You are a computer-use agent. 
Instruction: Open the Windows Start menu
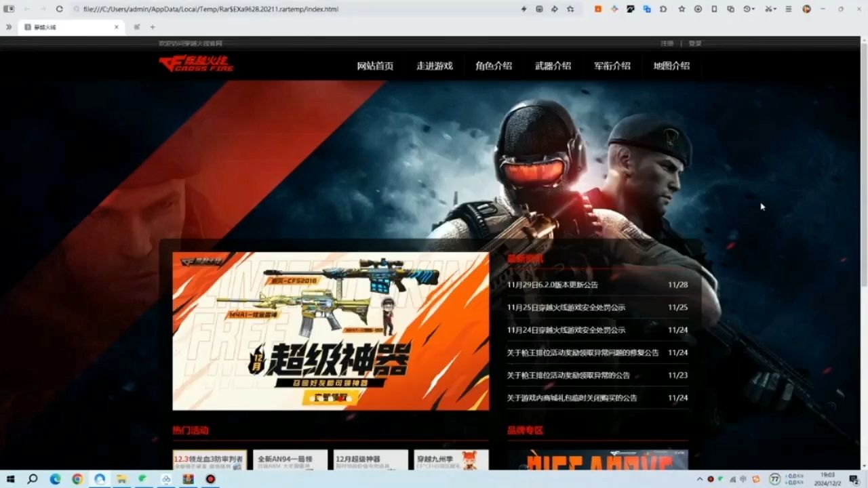coord(11,479)
